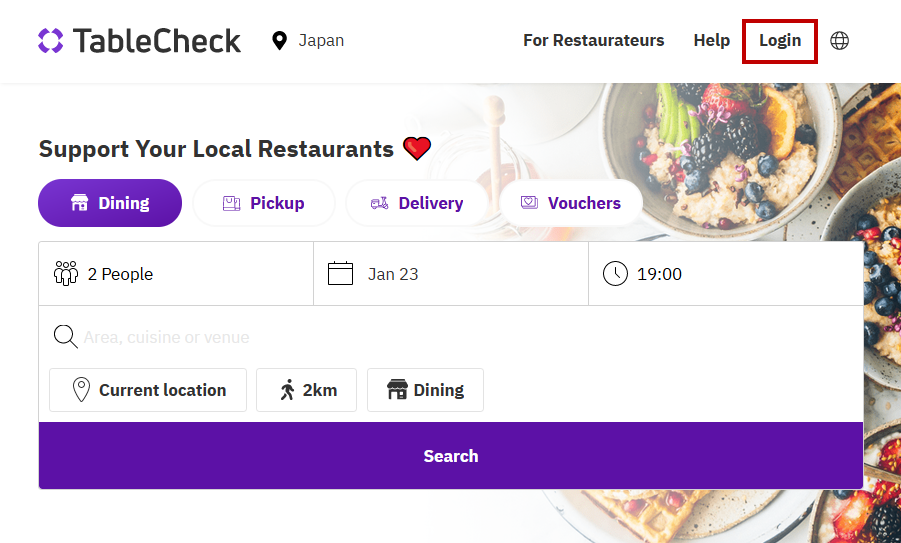Click the people group icon
Screen dimensions: 901x543
click(x=66, y=274)
